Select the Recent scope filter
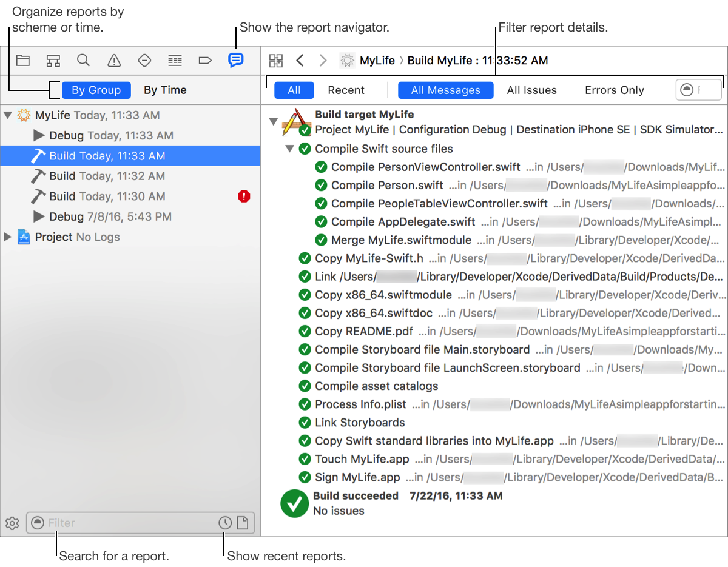 346,90
